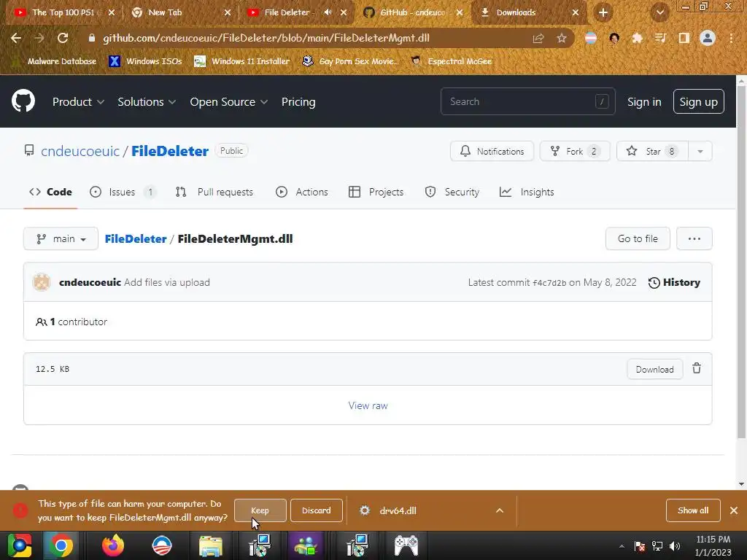
Task: Open File Explorer folder on taskbar
Action: pyautogui.click(x=211, y=545)
